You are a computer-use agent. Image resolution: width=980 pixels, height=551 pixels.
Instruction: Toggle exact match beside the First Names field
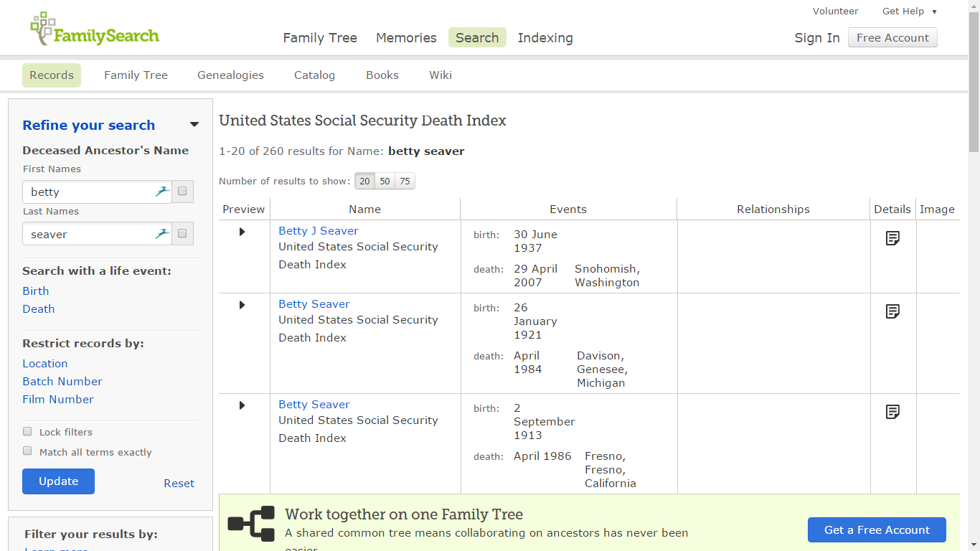point(182,191)
